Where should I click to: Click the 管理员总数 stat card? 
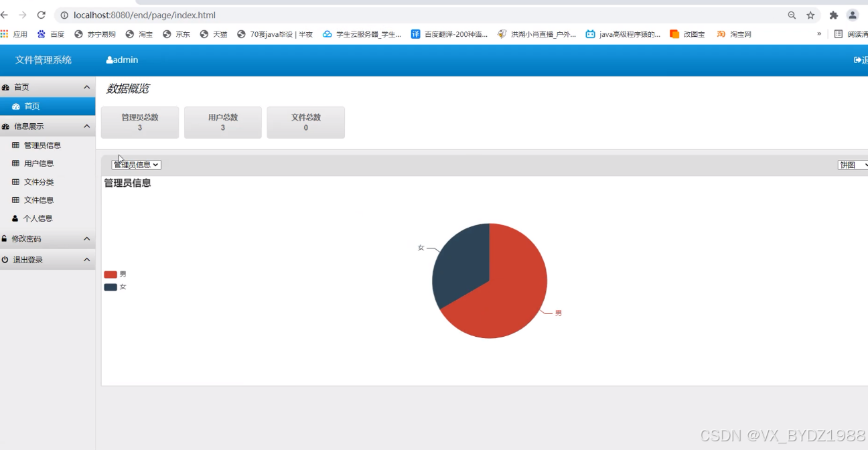(140, 123)
